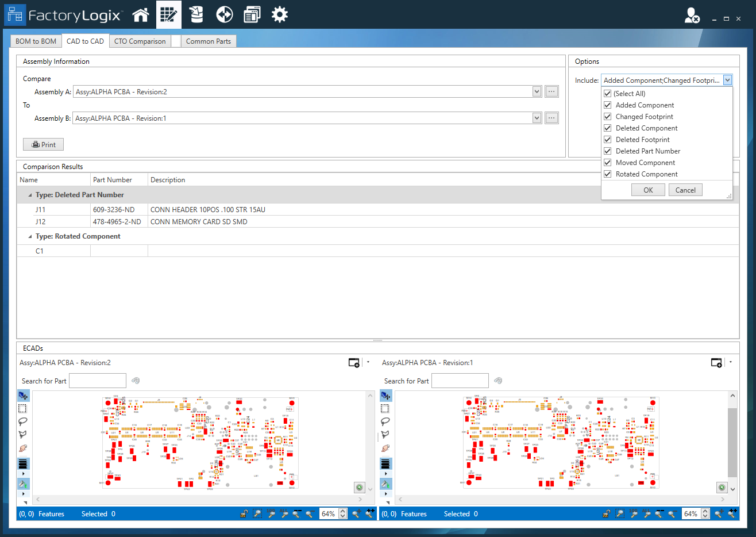Select the lasso selection tool in left ECAD
756x537 pixels.
click(x=23, y=421)
